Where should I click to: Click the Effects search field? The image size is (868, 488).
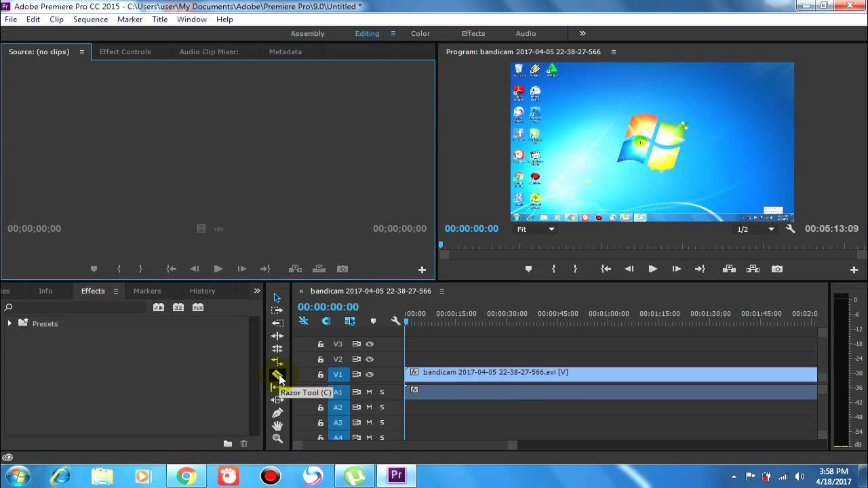(x=75, y=308)
